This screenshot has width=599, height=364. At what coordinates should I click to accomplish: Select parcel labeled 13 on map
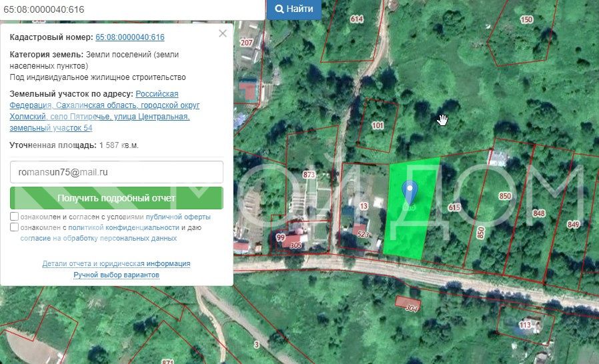tap(364, 206)
